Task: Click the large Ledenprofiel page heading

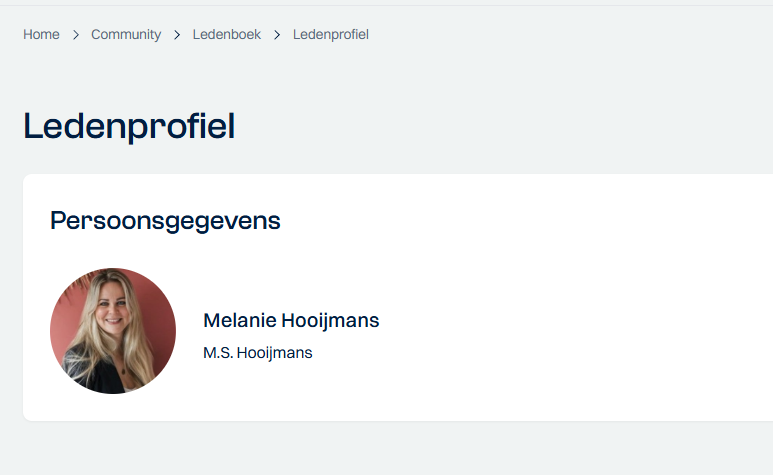Action: [x=129, y=127]
